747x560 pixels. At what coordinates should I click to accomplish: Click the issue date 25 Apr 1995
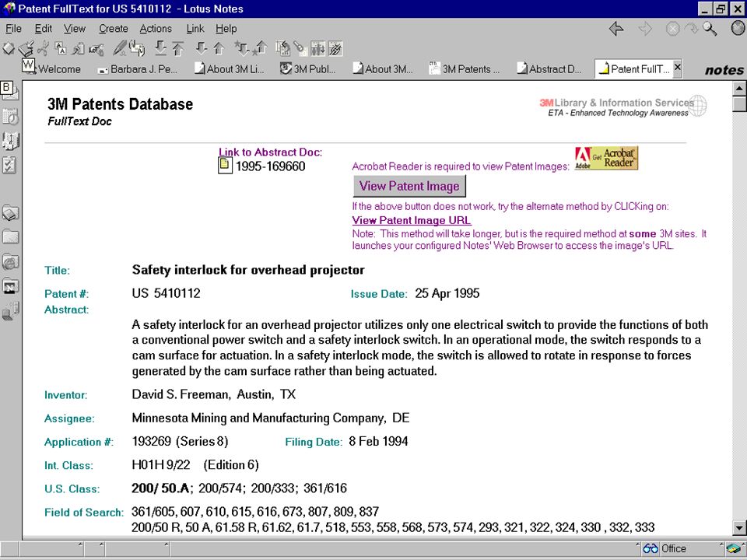pos(447,293)
